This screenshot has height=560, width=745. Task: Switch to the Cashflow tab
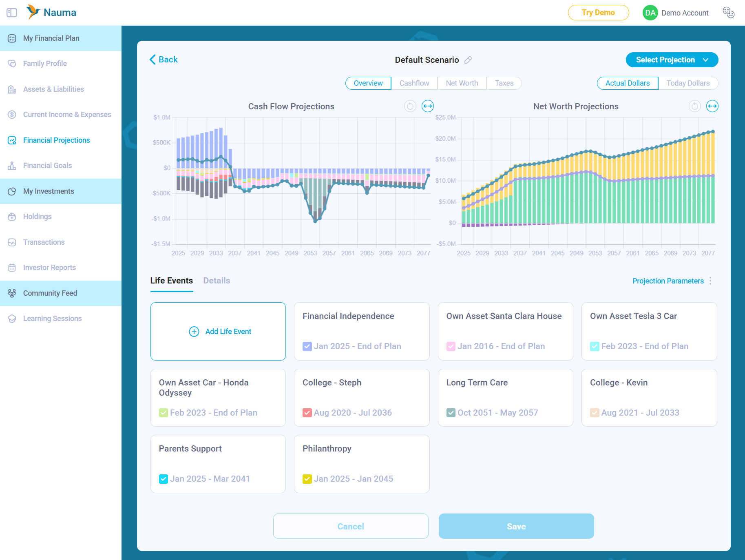pyautogui.click(x=414, y=83)
